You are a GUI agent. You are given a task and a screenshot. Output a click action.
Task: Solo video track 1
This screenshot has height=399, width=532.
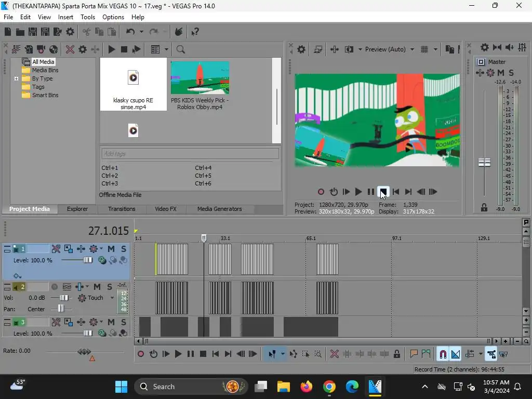pyautogui.click(x=124, y=249)
